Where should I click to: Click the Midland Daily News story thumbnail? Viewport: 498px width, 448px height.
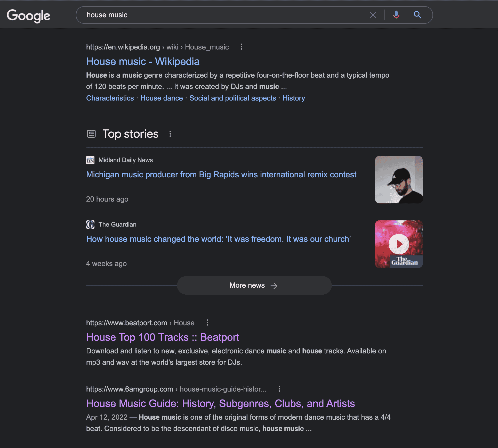pyautogui.click(x=399, y=180)
